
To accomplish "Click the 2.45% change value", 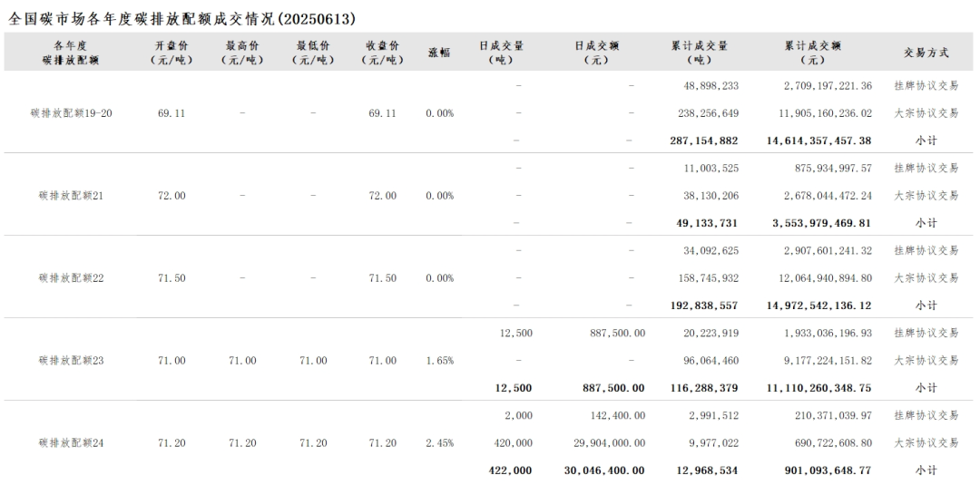I will click(439, 443).
